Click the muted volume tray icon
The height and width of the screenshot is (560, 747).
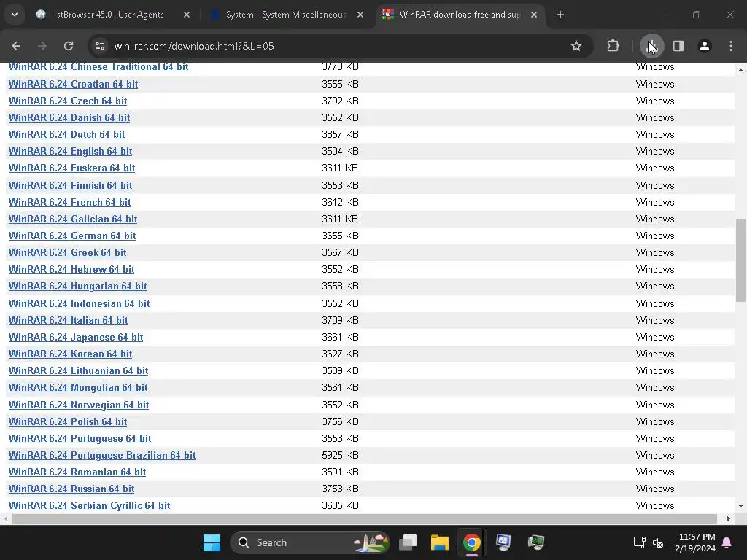pos(659,542)
